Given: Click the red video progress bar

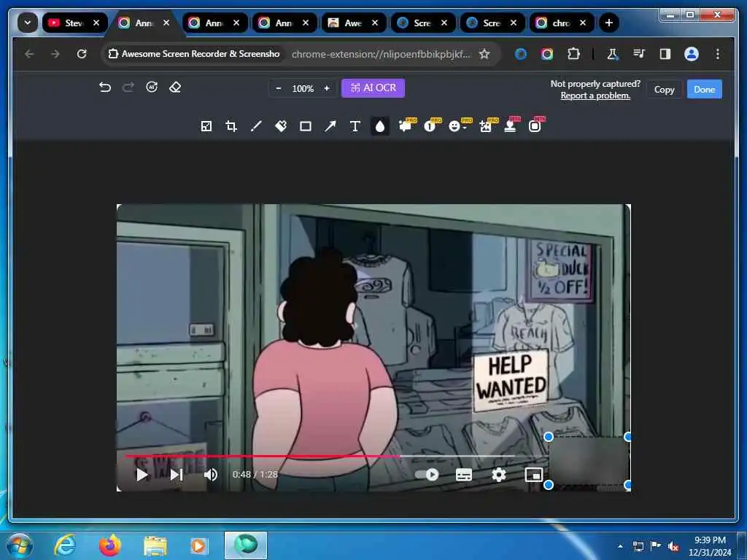Looking at the screenshot, I should (263, 456).
